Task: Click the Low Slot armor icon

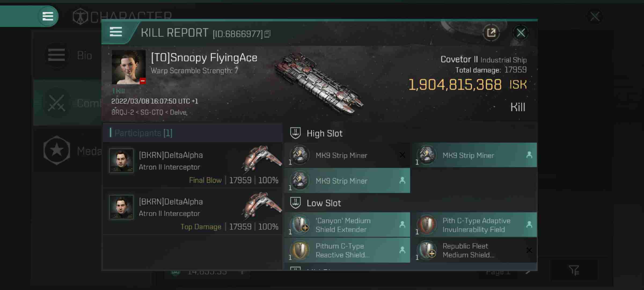Action: [x=295, y=202]
